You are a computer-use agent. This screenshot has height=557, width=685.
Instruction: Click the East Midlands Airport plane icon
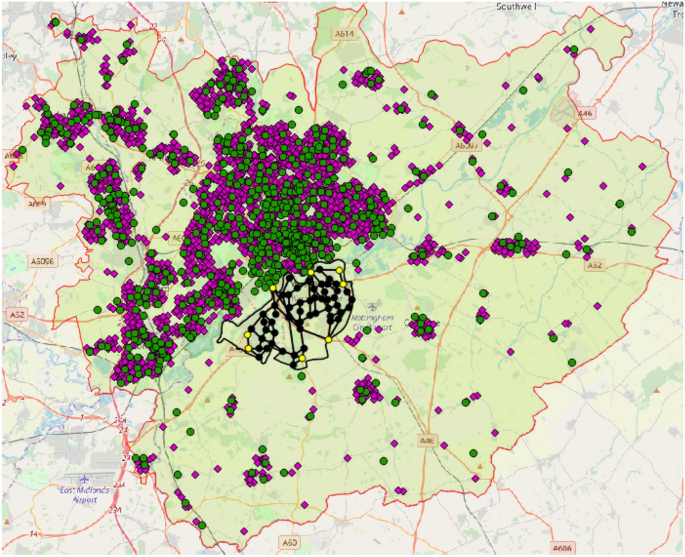pyautogui.click(x=84, y=480)
